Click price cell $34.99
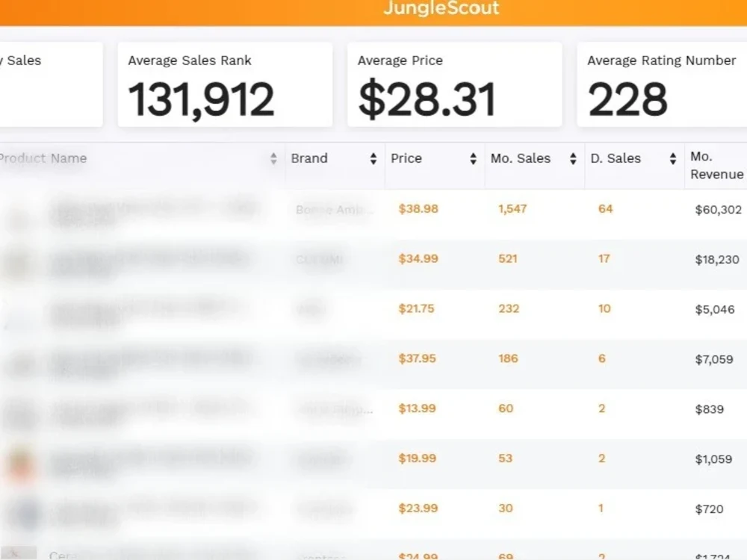Image resolution: width=747 pixels, height=560 pixels. pyautogui.click(x=418, y=259)
